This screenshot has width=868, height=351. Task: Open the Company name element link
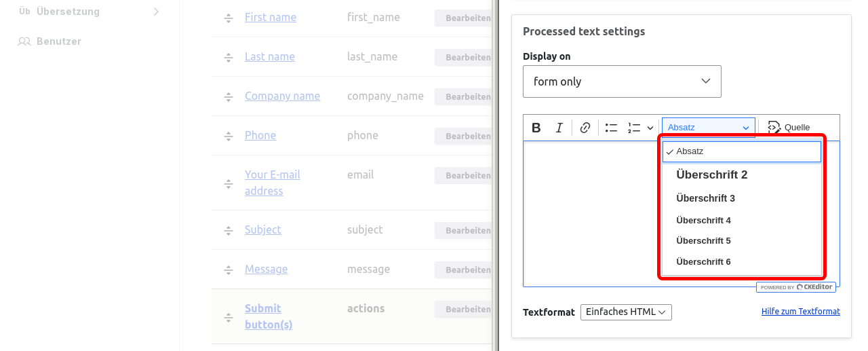tap(282, 96)
